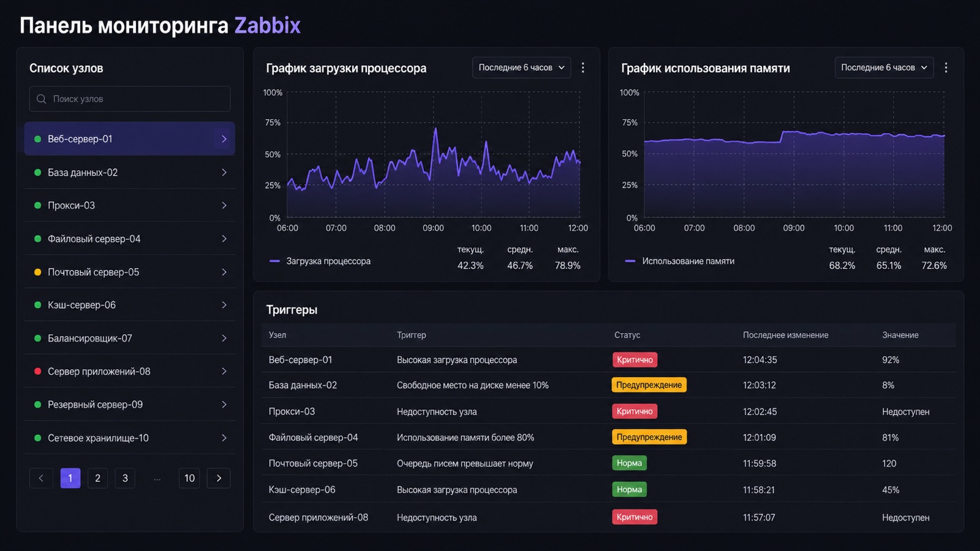
Task: Expand Кэш-сервер-06 chevron in node list
Action: coord(224,305)
